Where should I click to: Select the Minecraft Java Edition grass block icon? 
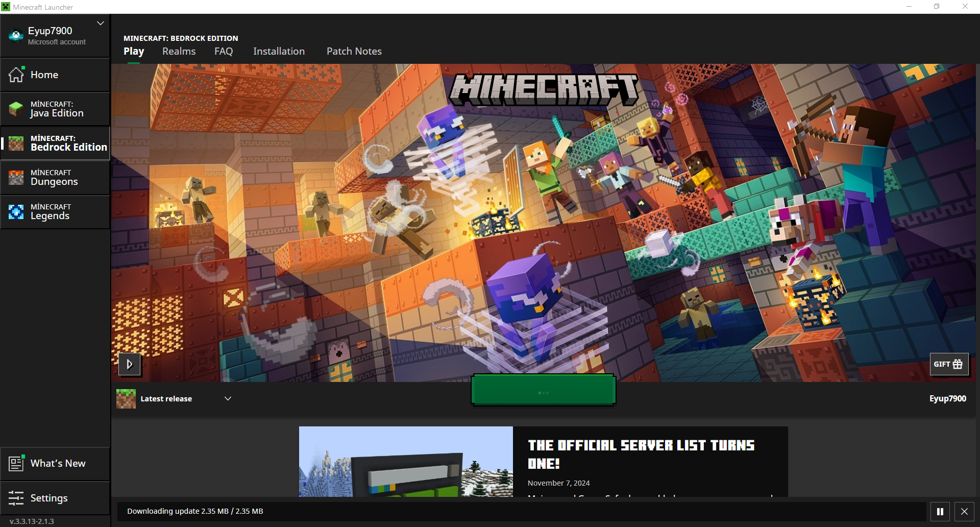coord(16,109)
